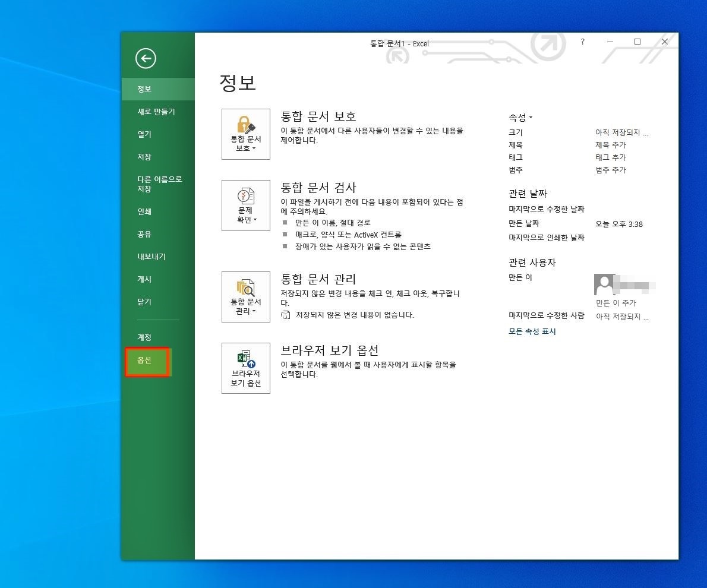Click the 제목 추가 field
This screenshot has height=588, width=707.
point(611,145)
